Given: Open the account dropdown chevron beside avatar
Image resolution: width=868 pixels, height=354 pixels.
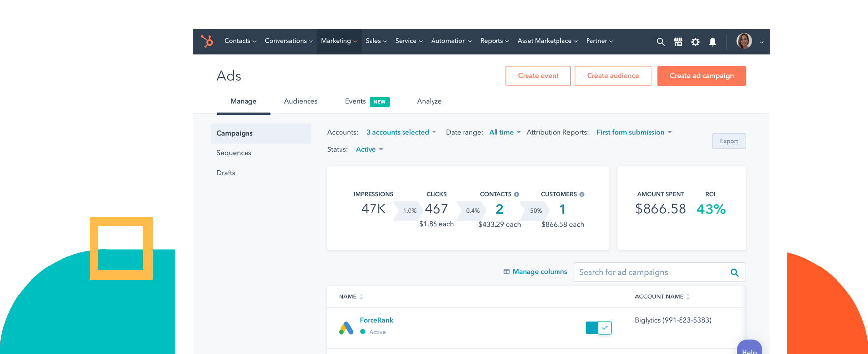Looking at the screenshot, I should pyautogui.click(x=761, y=42).
